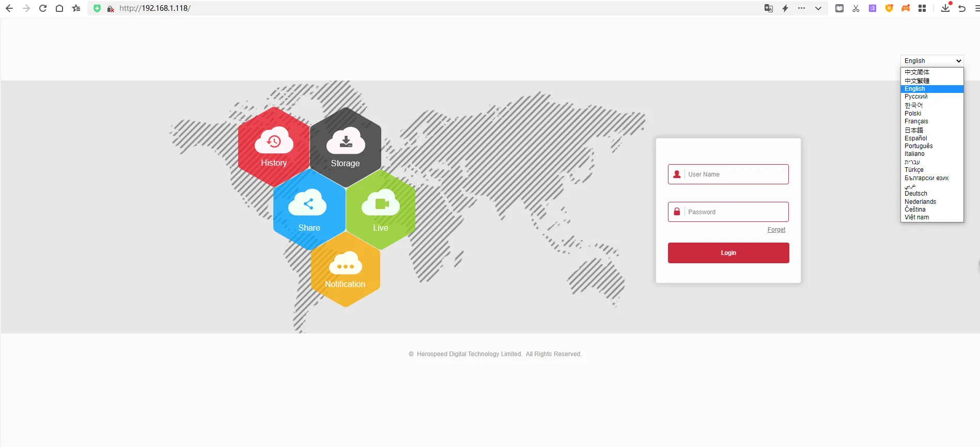Go forward using the browser arrow

pos(26,8)
